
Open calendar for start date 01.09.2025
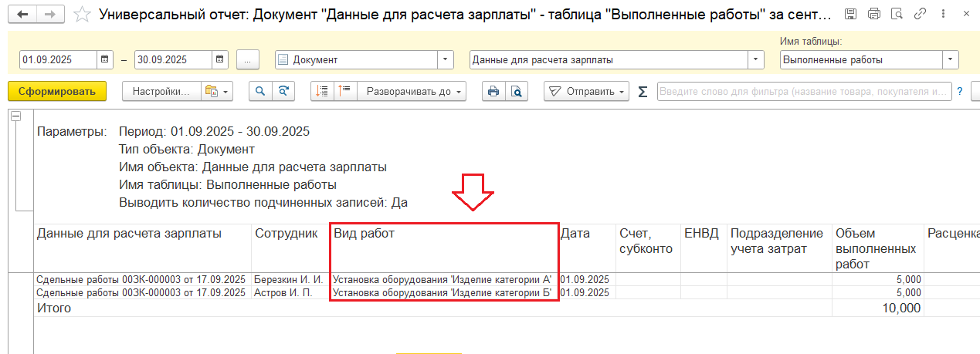point(105,59)
